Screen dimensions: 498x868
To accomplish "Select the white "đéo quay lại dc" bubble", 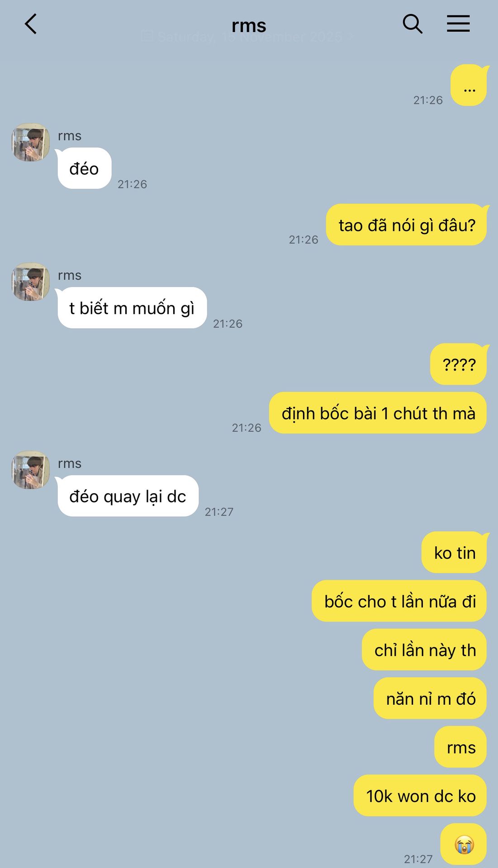I will point(128,496).
